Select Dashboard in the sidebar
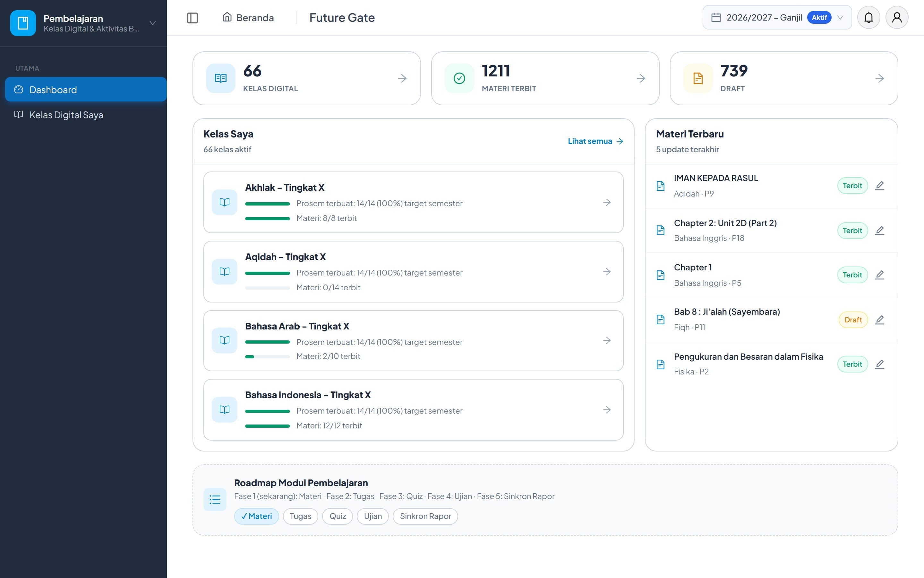The width and height of the screenshot is (924, 578). coord(86,90)
